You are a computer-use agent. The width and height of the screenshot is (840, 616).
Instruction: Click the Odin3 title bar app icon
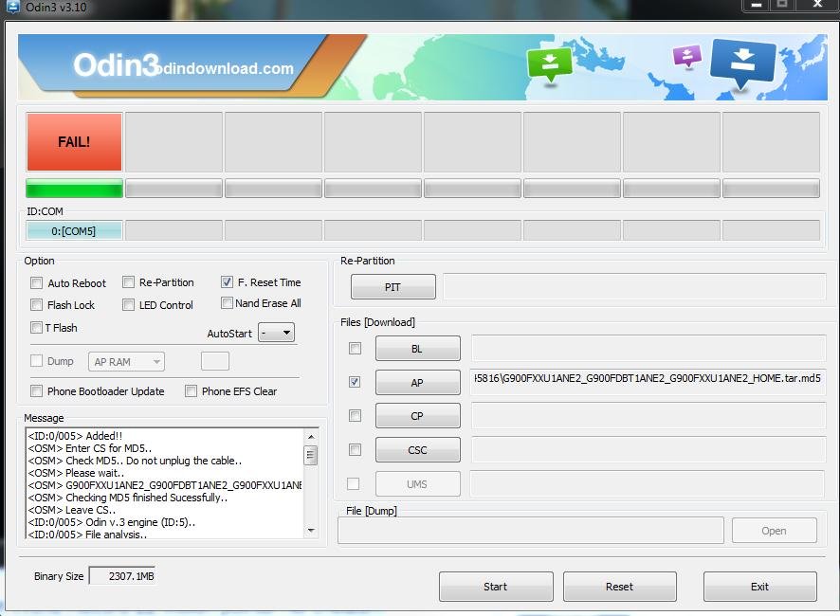point(12,7)
